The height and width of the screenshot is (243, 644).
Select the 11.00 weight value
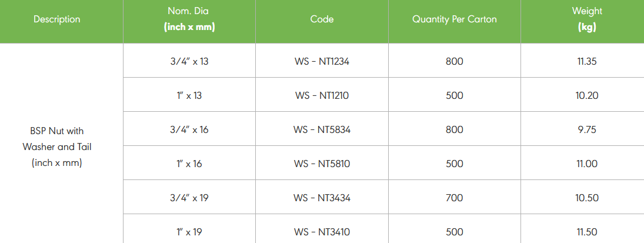point(587,164)
